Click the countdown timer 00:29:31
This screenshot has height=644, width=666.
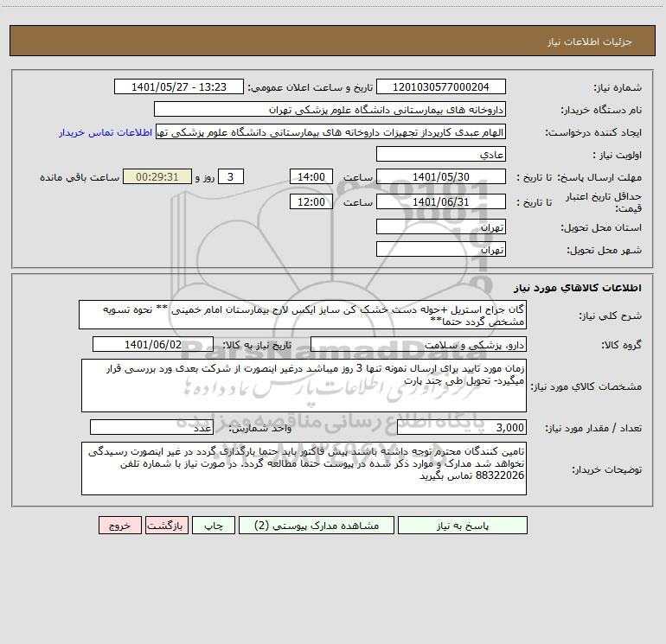point(157,176)
